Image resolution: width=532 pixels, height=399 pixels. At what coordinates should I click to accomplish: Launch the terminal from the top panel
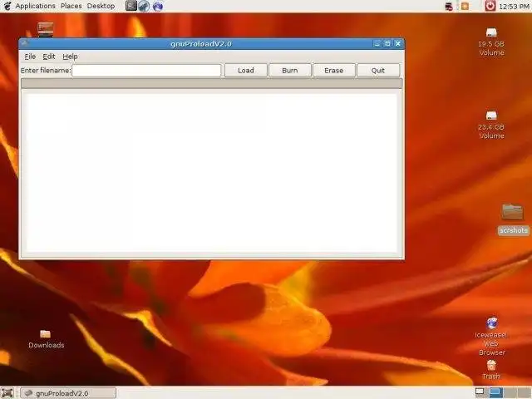click(x=131, y=6)
